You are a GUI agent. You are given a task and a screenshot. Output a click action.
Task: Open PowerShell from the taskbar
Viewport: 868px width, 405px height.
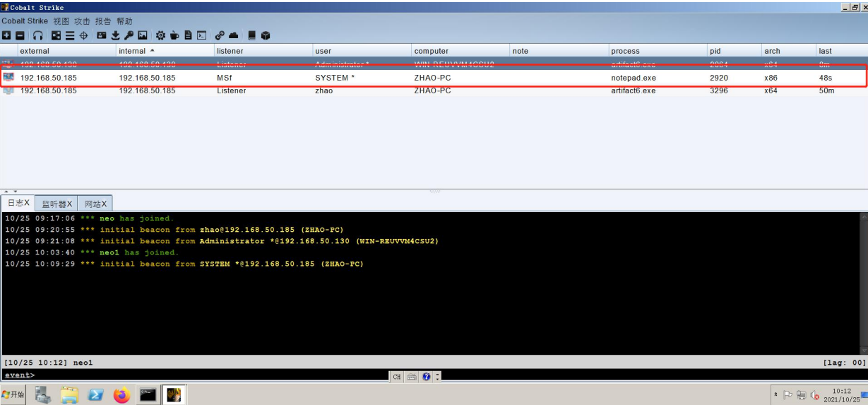[x=96, y=395]
